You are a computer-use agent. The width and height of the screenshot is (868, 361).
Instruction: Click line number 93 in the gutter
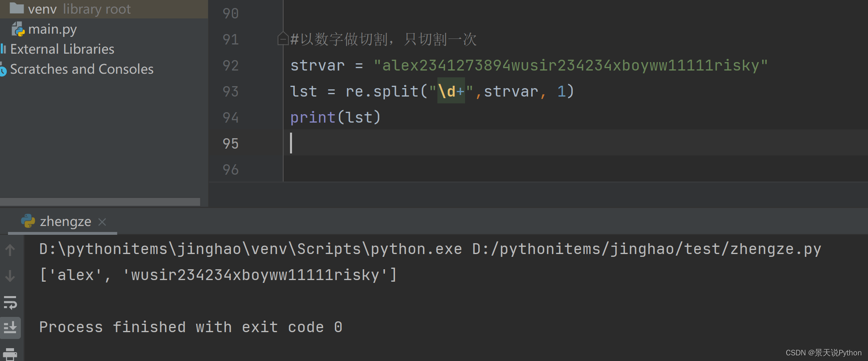[x=231, y=91]
